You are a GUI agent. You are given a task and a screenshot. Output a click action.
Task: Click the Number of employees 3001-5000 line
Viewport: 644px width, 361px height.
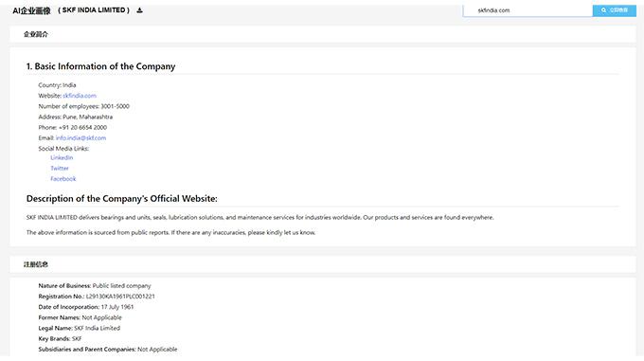(83, 106)
